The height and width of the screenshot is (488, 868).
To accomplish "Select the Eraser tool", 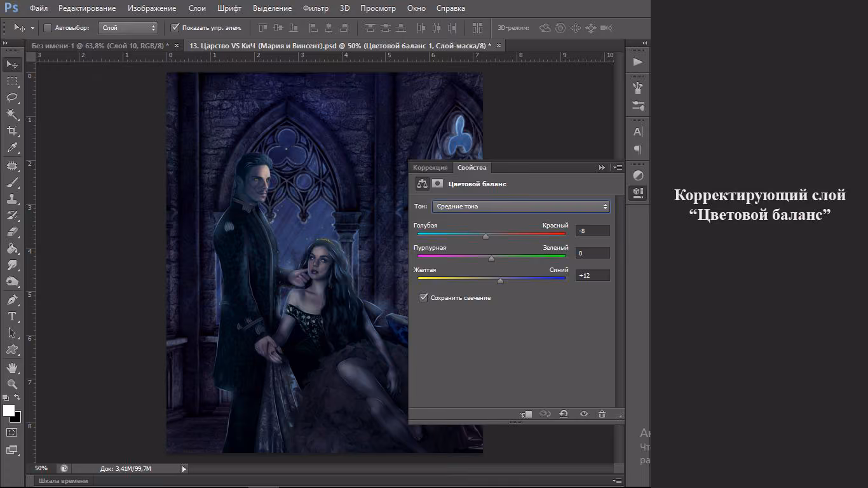I will 12,233.
